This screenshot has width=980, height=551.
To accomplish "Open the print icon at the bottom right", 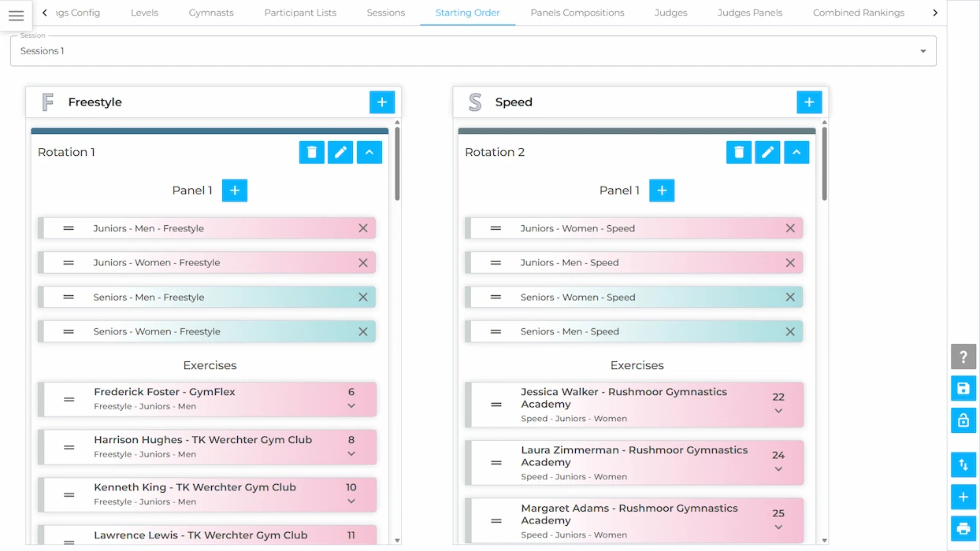I will 963,528.
